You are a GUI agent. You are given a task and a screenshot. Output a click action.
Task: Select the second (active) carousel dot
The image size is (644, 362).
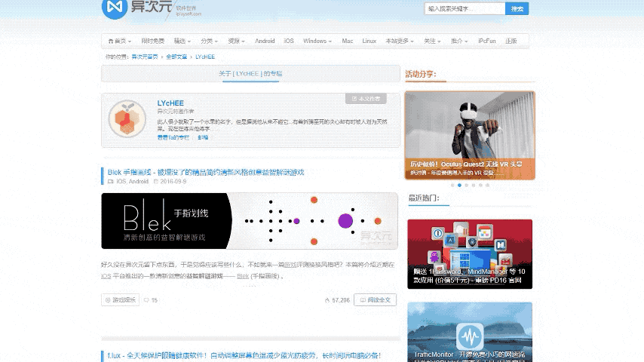[x=459, y=186]
